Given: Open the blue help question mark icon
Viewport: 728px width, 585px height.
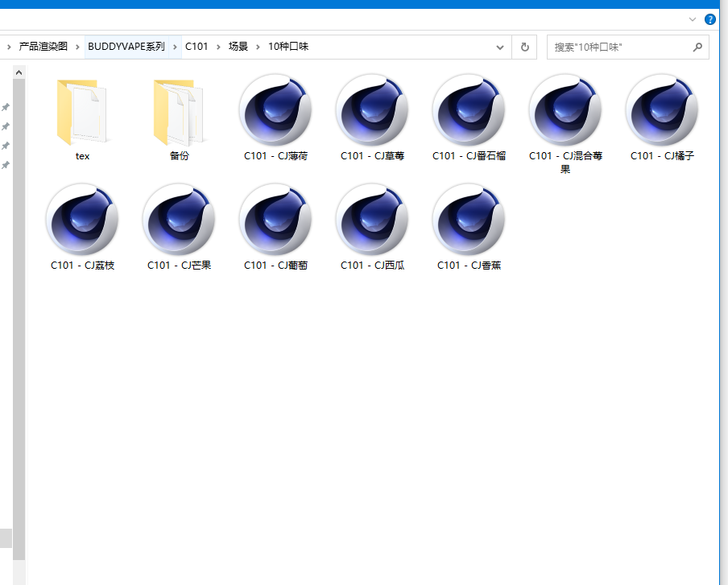Looking at the screenshot, I should click(710, 19).
